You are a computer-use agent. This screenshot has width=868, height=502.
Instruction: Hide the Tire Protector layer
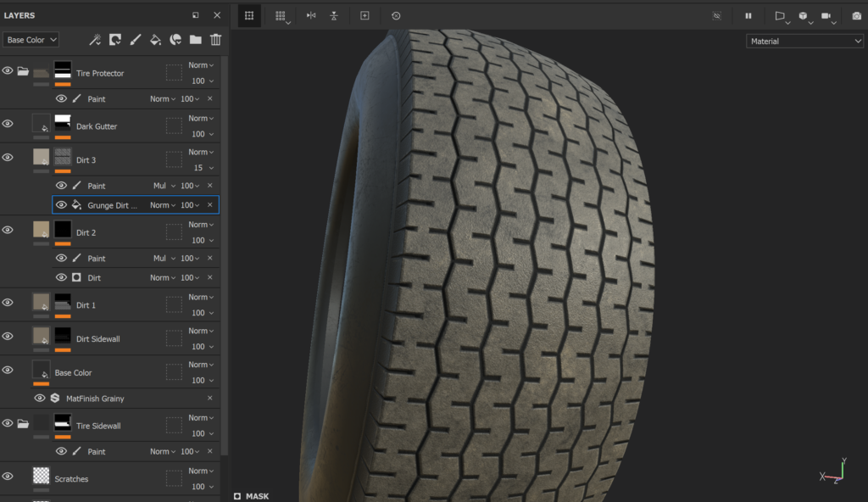pyautogui.click(x=8, y=70)
